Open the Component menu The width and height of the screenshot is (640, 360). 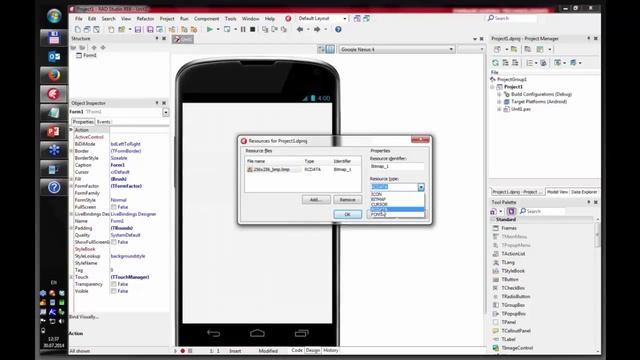pyautogui.click(x=207, y=19)
